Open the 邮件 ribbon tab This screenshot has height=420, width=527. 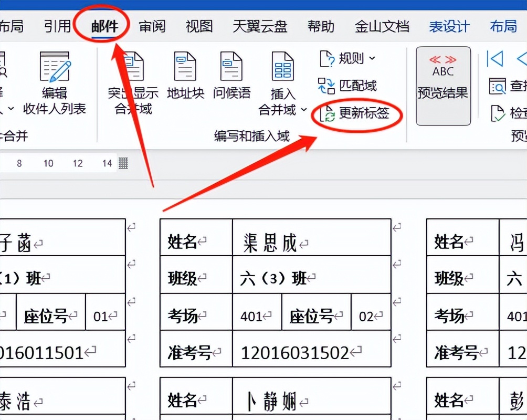click(x=104, y=26)
